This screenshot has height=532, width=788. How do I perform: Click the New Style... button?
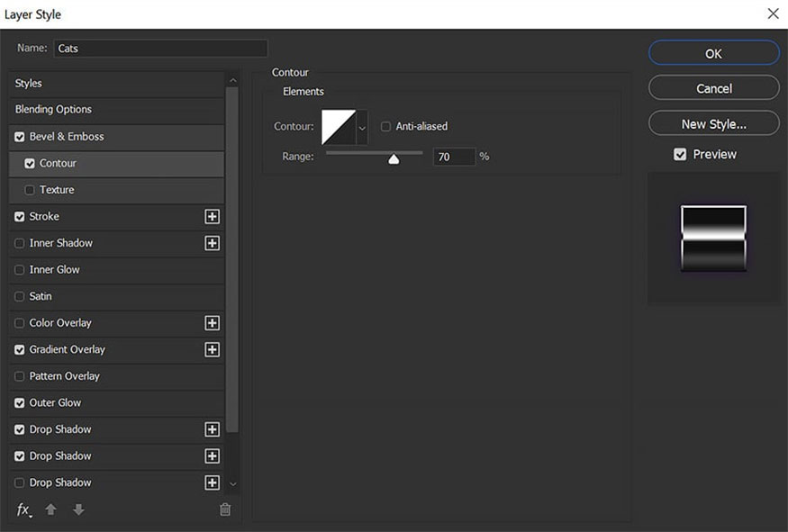[713, 123]
